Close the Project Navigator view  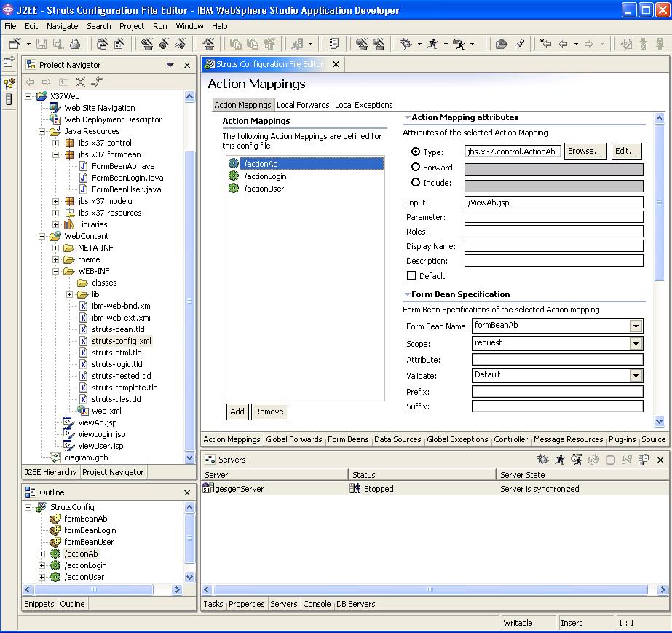point(187,65)
